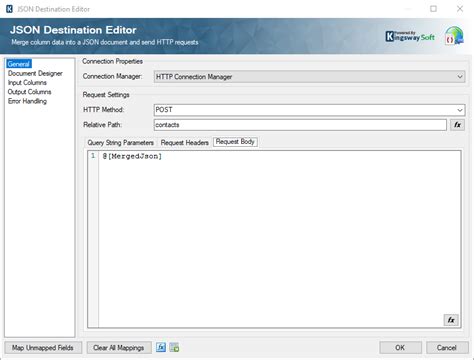Click Map Unmapped Fields button
This screenshot has width=474, height=360.
pyautogui.click(x=43, y=348)
